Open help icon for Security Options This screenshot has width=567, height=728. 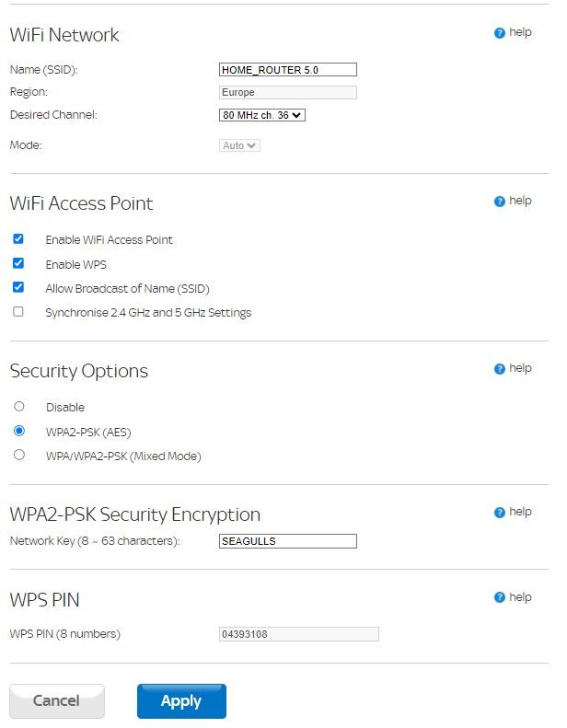(x=500, y=369)
